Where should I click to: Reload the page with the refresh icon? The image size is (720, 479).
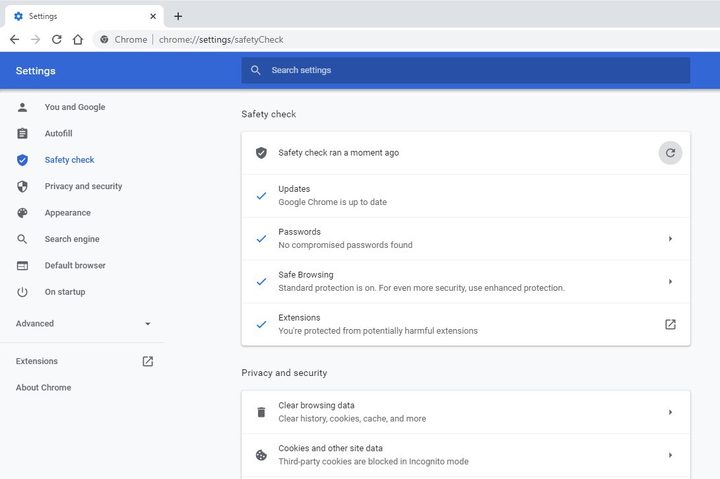(56, 39)
